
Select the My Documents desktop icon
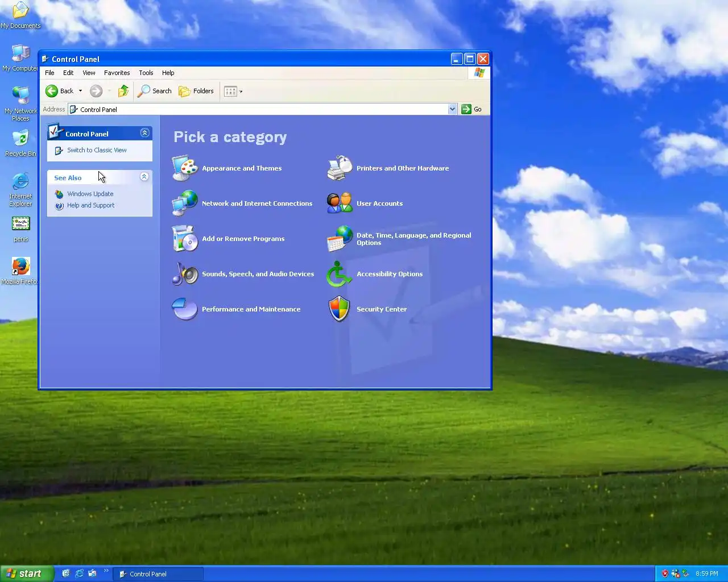click(20, 15)
